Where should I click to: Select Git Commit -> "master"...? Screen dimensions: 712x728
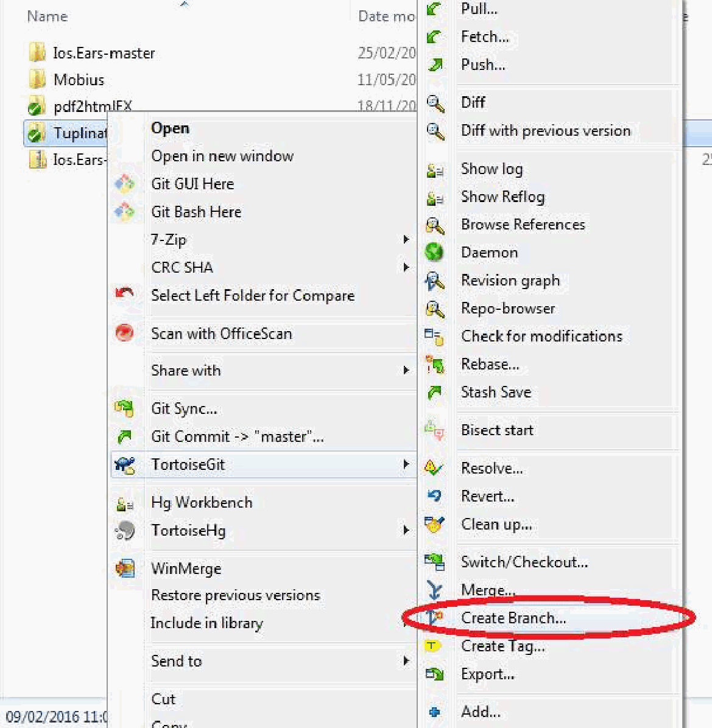238,436
